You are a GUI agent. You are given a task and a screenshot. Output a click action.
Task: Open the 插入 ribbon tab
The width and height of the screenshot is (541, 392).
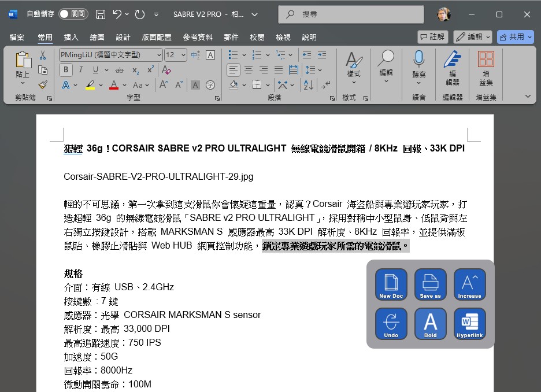[x=71, y=37]
